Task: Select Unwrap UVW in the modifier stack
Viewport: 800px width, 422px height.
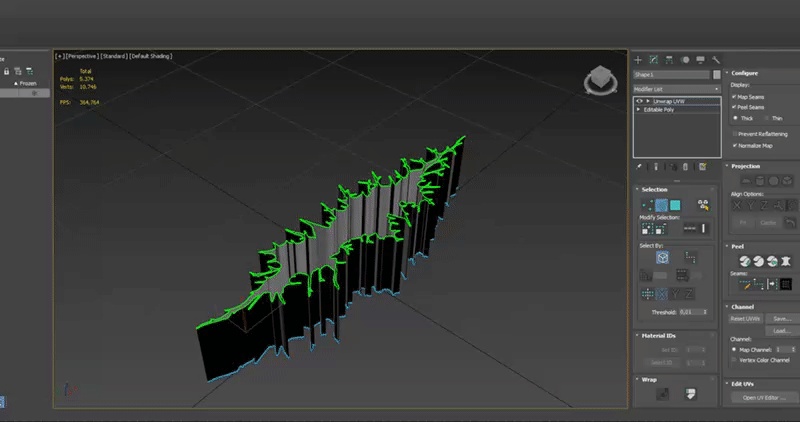Action: pyautogui.click(x=668, y=101)
